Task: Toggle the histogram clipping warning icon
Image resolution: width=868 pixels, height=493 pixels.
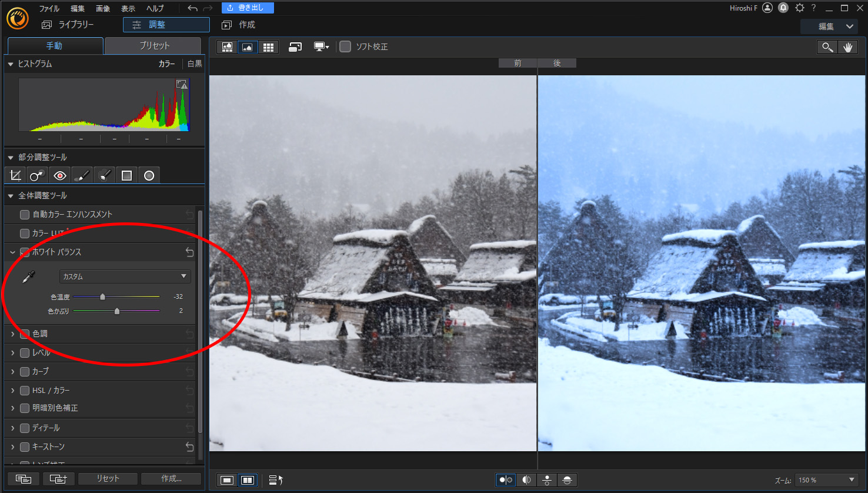Action: [182, 85]
